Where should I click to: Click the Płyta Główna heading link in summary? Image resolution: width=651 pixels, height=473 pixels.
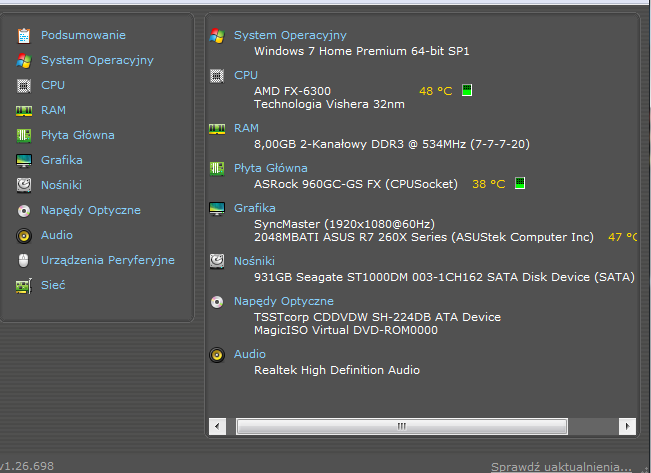click(271, 169)
